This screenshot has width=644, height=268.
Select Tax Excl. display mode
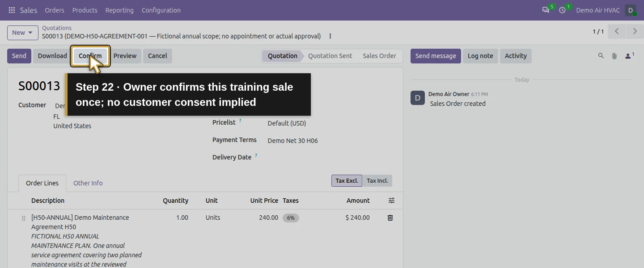(x=347, y=180)
